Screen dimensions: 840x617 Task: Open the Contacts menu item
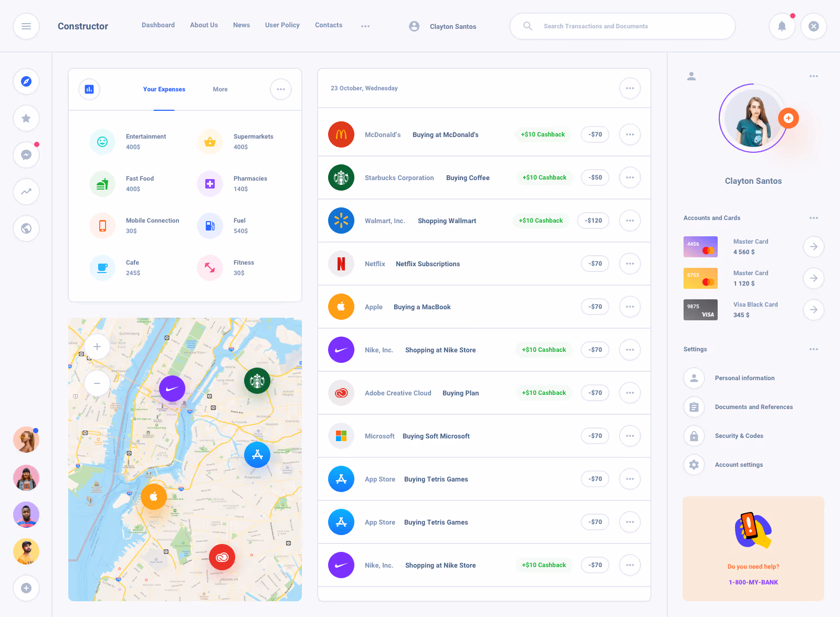tap(329, 25)
